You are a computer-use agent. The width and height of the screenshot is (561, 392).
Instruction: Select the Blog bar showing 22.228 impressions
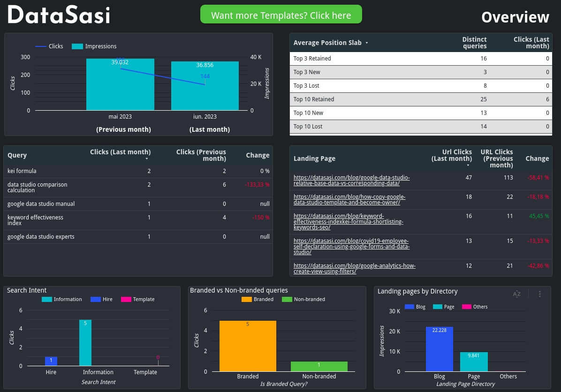point(439,349)
